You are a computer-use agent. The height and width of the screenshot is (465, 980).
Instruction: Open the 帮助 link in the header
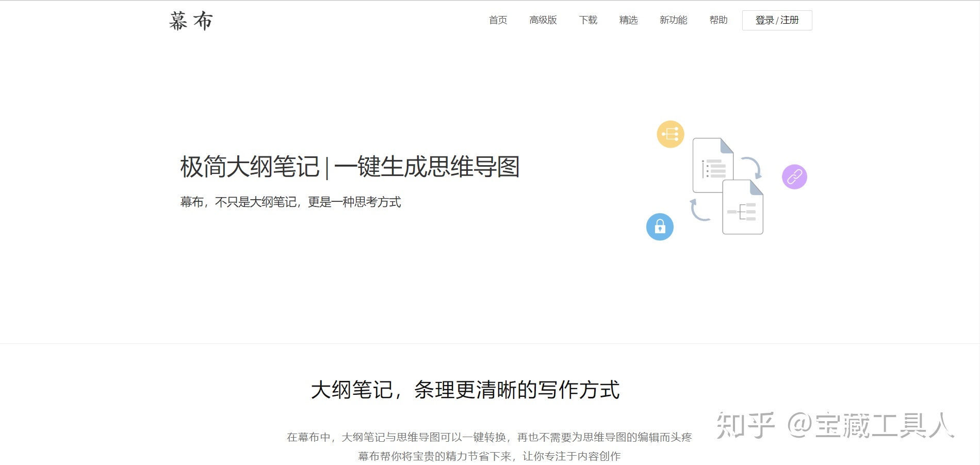coord(718,20)
